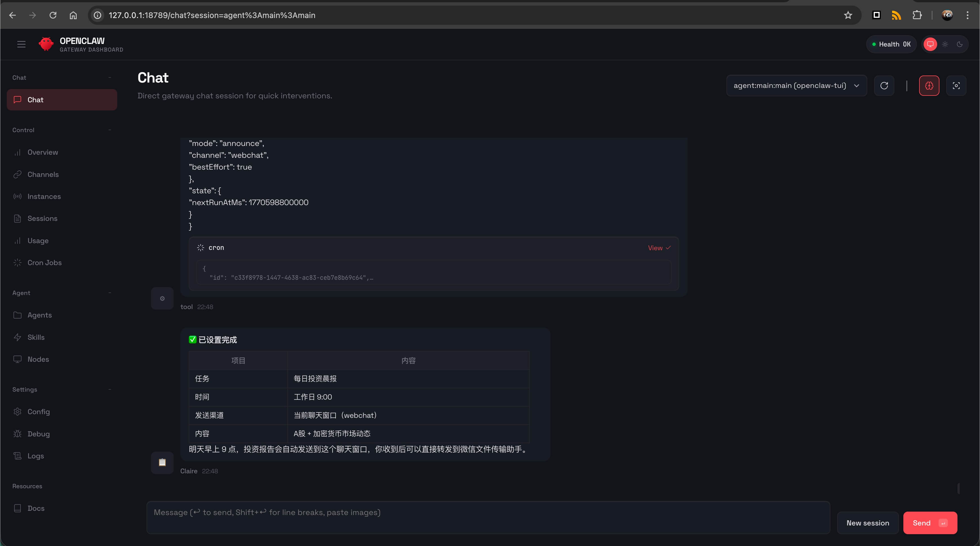Click the message input field
The image size is (980, 546).
488,517
